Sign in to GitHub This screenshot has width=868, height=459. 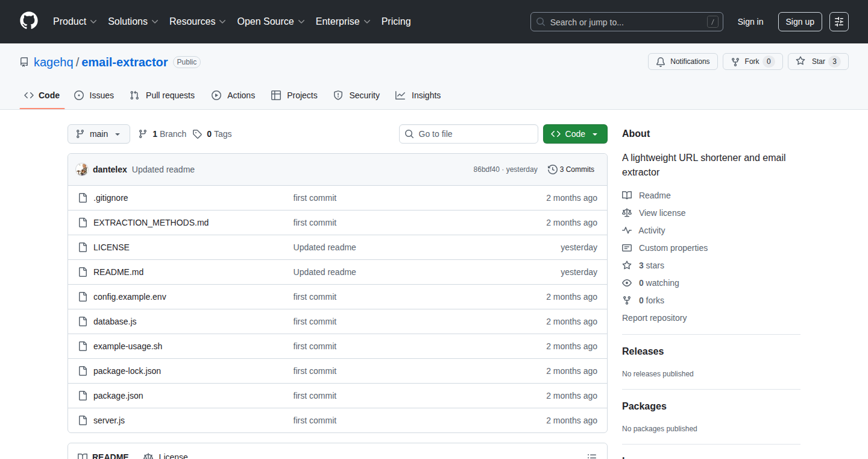tap(750, 22)
